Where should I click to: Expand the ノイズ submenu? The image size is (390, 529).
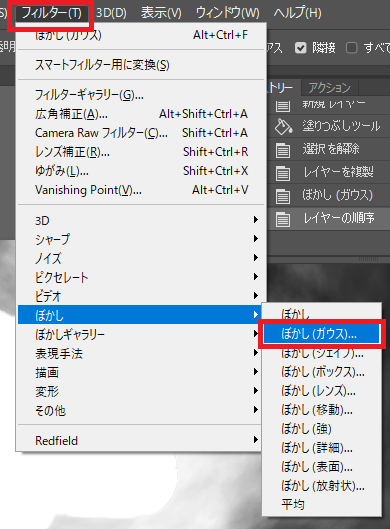click(x=142, y=258)
